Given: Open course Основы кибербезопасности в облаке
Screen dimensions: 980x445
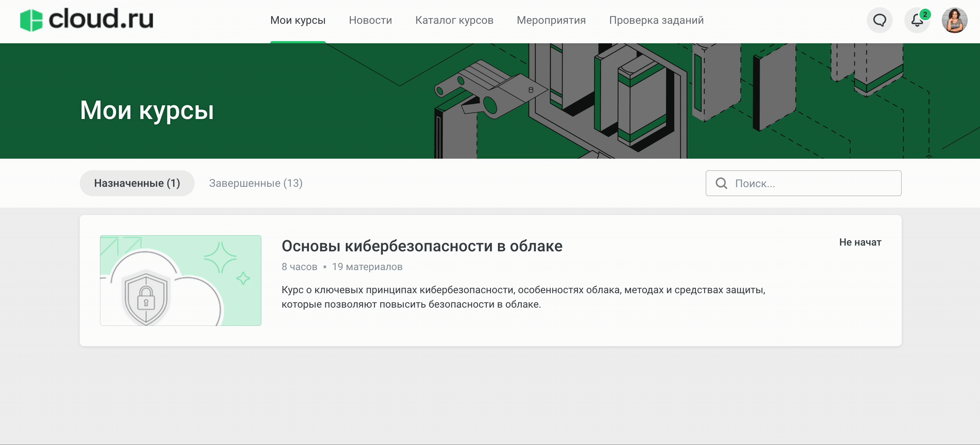Looking at the screenshot, I should [x=421, y=246].
